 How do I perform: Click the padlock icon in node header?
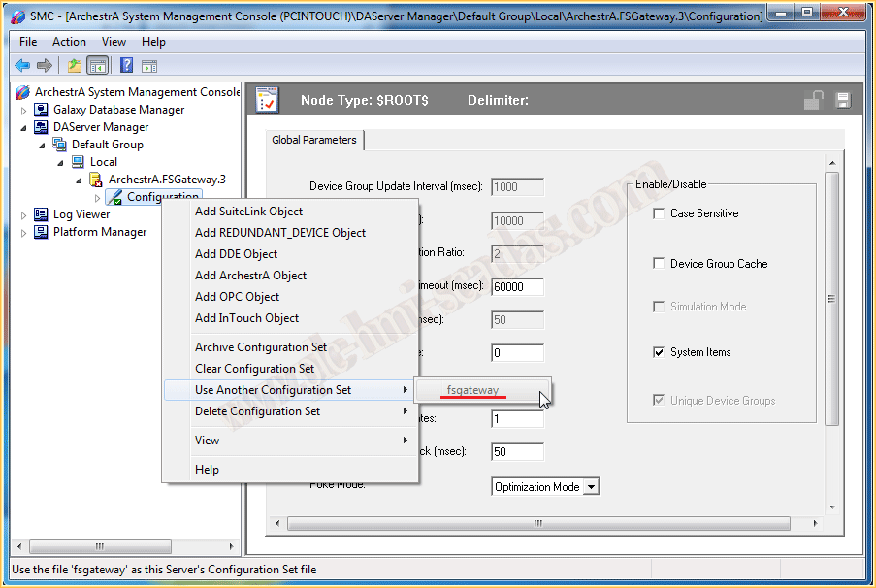[814, 100]
